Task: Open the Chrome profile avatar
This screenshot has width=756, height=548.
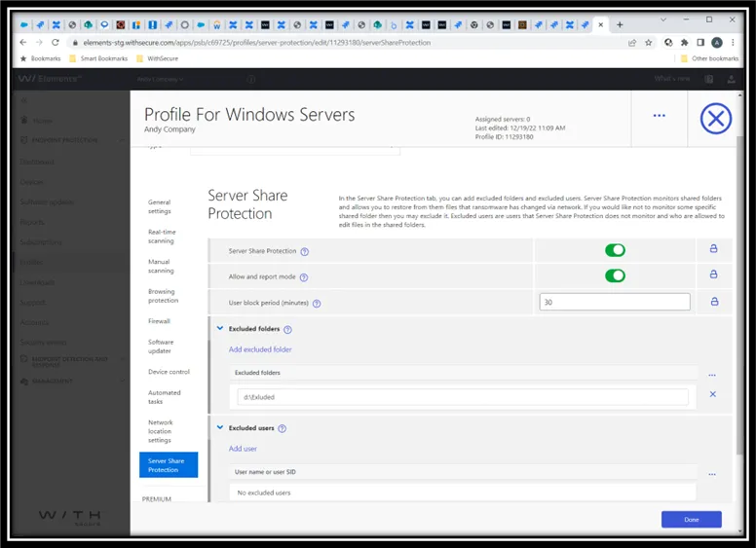Action: tap(717, 43)
